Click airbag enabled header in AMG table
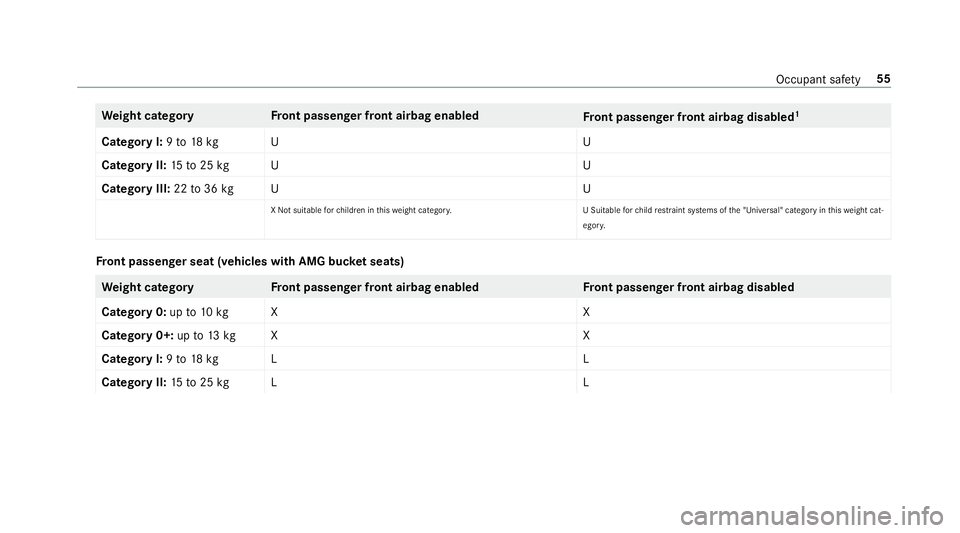 click(375, 287)
